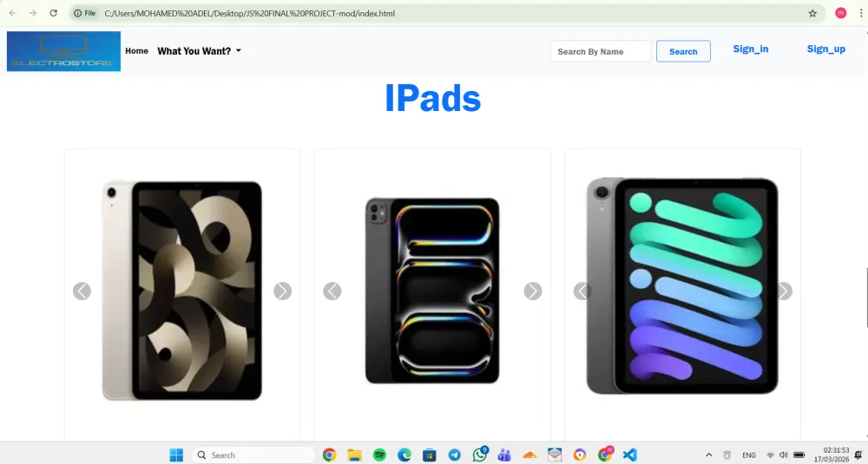Open the Sign_in link
The image size is (868, 464).
(751, 49)
